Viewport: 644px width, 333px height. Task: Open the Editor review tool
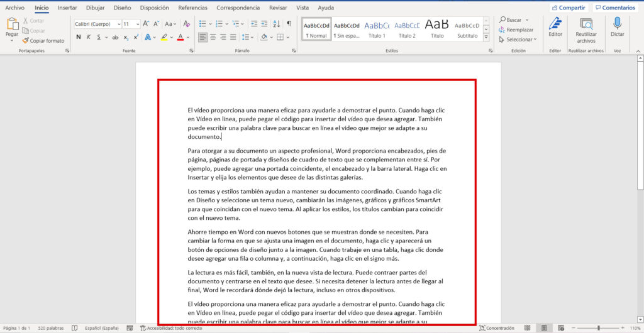(555, 24)
